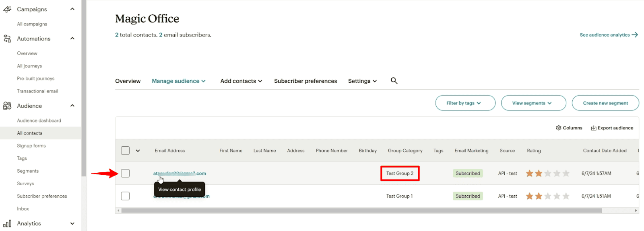Select the Test Group 2 contact checkbox
This screenshot has height=231, width=644.
pos(126,173)
